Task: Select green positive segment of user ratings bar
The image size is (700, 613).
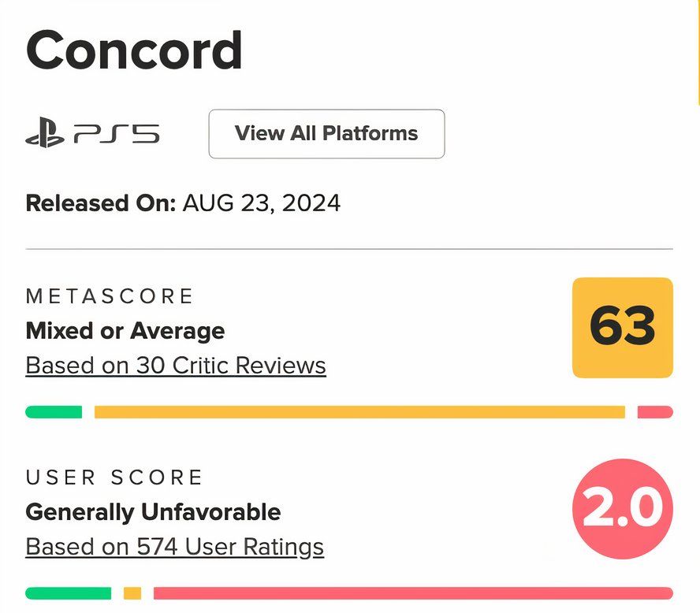Action: coord(69,593)
